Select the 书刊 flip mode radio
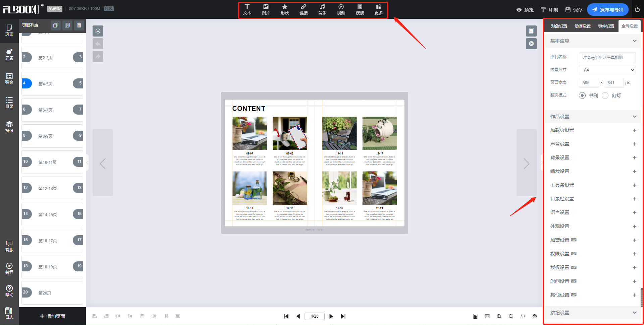This screenshot has height=325, width=644. [x=582, y=95]
